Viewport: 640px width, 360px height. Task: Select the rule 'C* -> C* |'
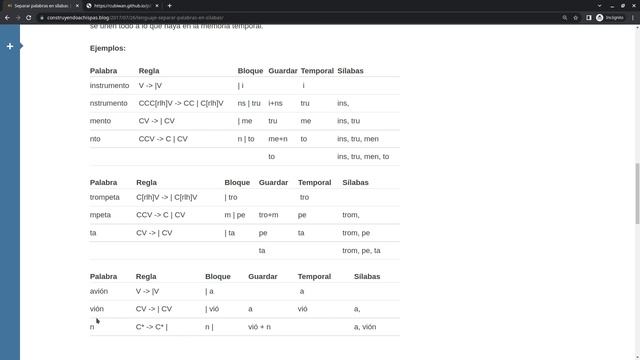click(151, 327)
